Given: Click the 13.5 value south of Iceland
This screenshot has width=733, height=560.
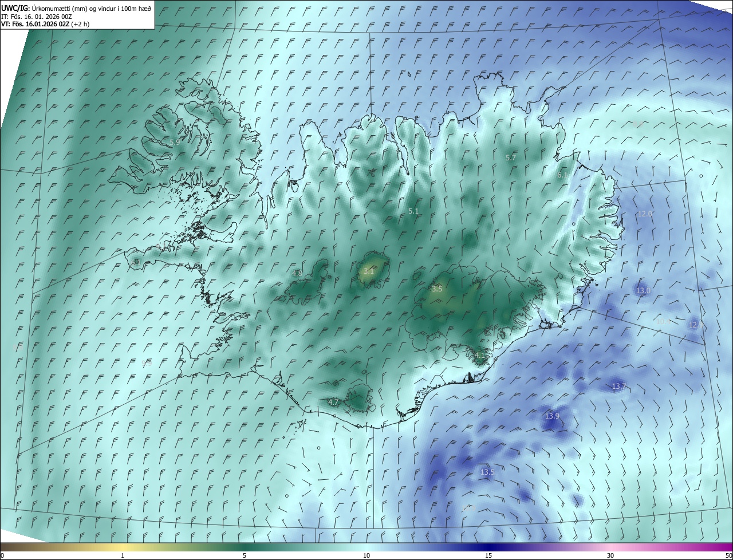Looking at the screenshot, I should tap(487, 472).
